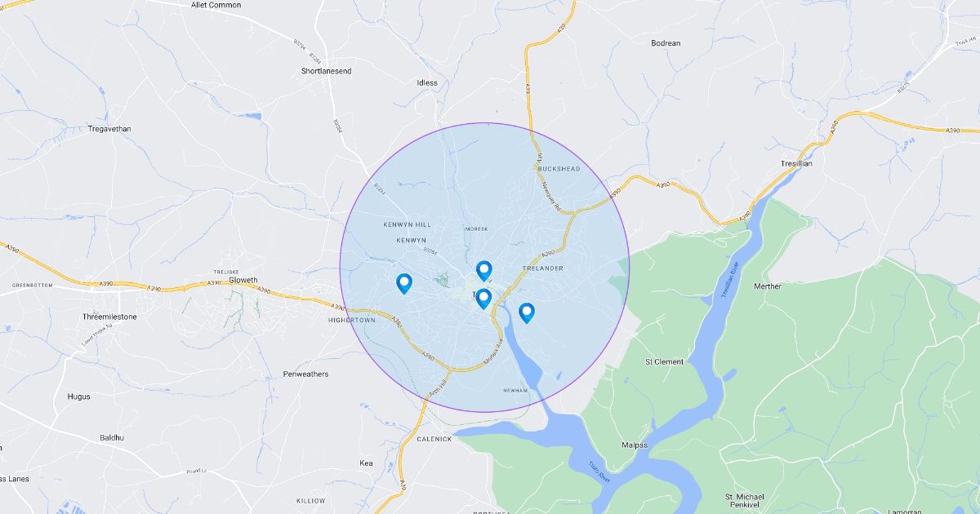Image resolution: width=980 pixels, height=514 pixels.
Task: Select the Merther label near the river
Action: tap(768, 286)
